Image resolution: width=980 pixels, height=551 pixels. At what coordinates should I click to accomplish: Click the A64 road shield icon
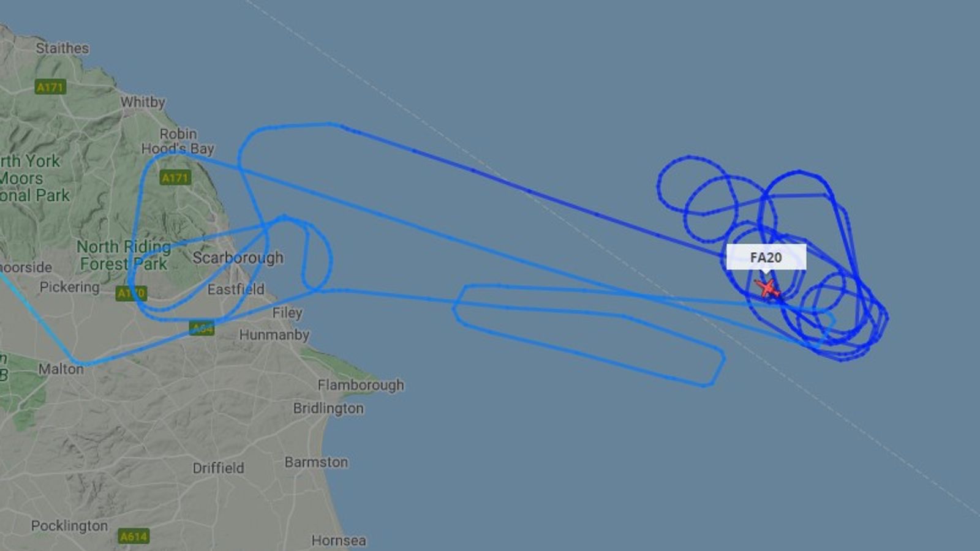tap(202, 328)
